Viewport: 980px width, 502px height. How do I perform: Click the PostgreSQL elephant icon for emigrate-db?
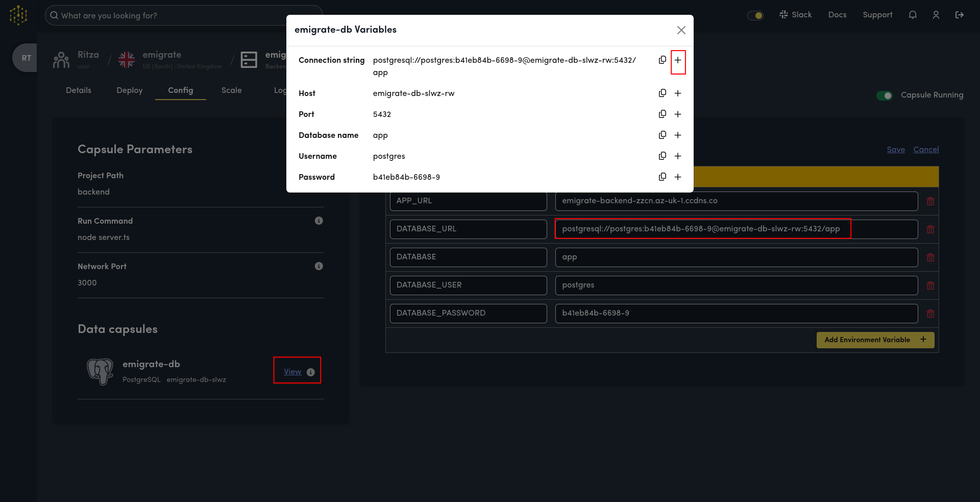point(101,371)
